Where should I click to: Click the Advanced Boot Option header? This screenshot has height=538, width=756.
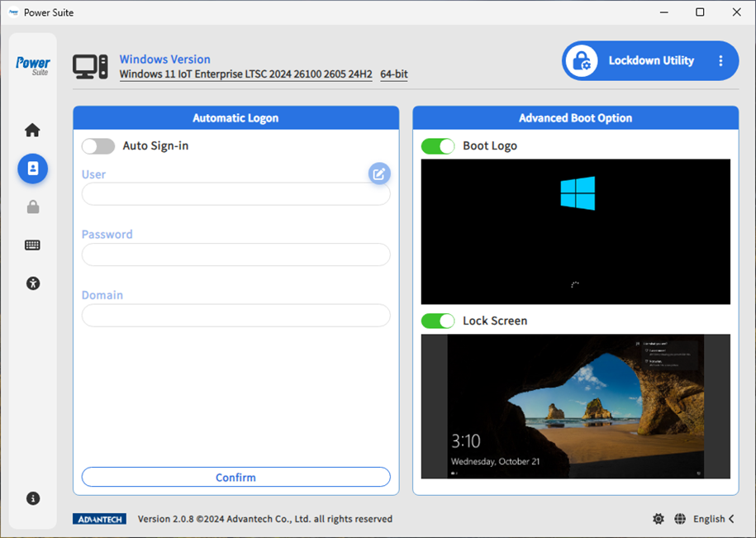[x=575, y=117]
